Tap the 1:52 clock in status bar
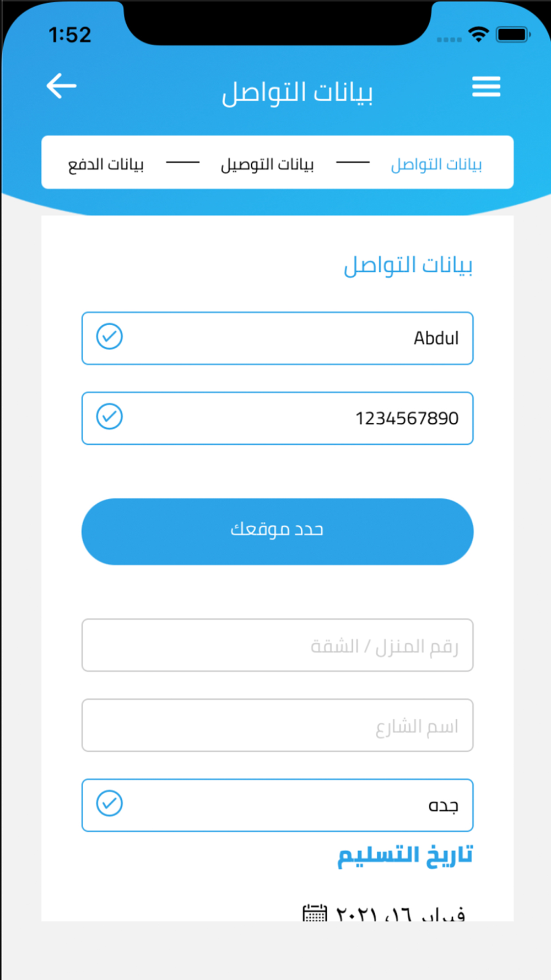The image size is (551, 980). pos(70,35)
